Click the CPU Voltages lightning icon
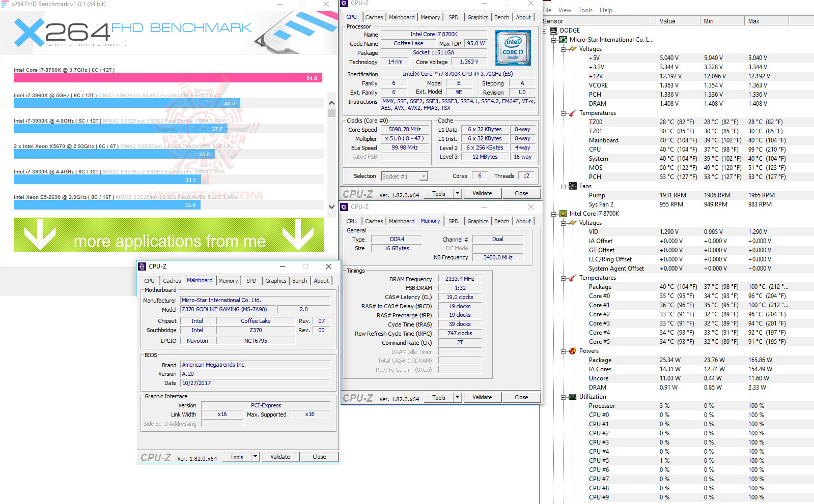Screen dimensions: 814x504 572,223
